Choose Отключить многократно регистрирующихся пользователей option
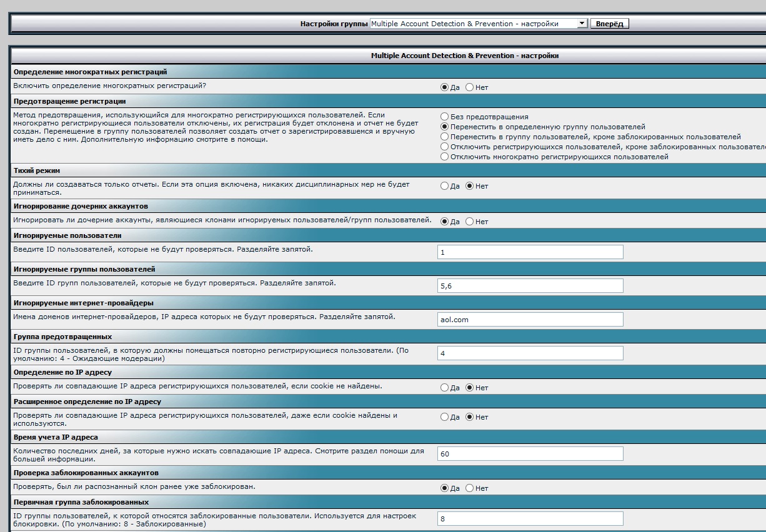Screen dimensions: 766x532 click(445, 157)
